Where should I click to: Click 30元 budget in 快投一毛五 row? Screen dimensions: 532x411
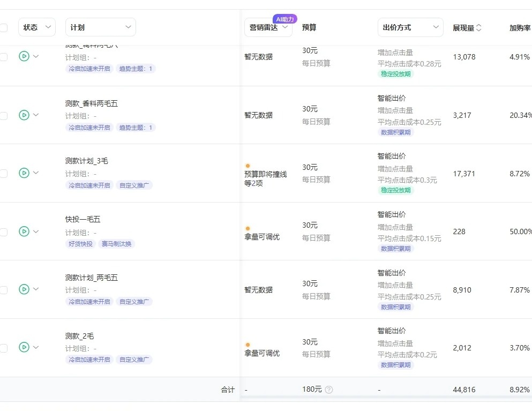click(x=310, y=226)
